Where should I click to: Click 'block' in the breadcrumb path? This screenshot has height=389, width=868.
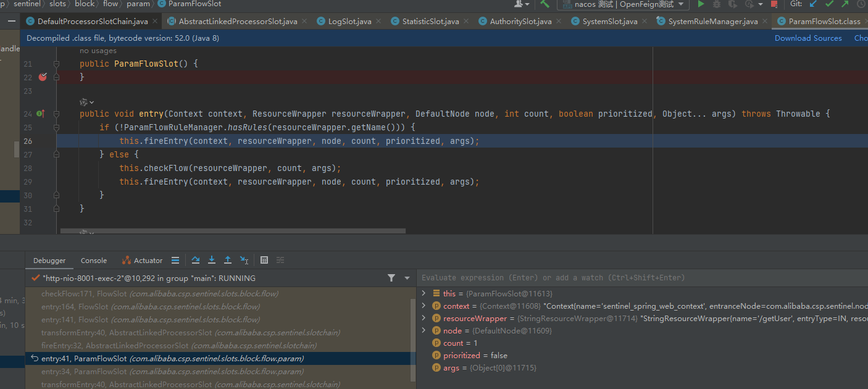(x=85, y=4)
